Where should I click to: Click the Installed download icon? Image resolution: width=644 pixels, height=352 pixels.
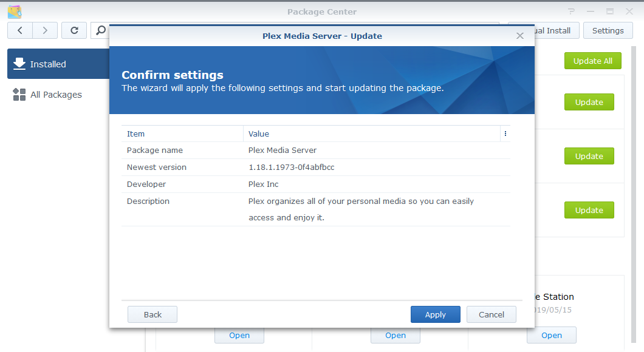click(19, 64)
